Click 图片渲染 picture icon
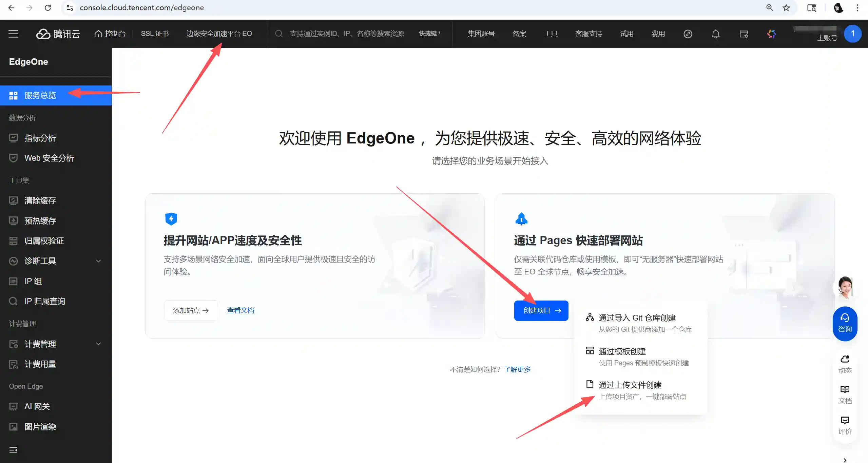This screenshot has height=463, width=868. coord(13,427)
